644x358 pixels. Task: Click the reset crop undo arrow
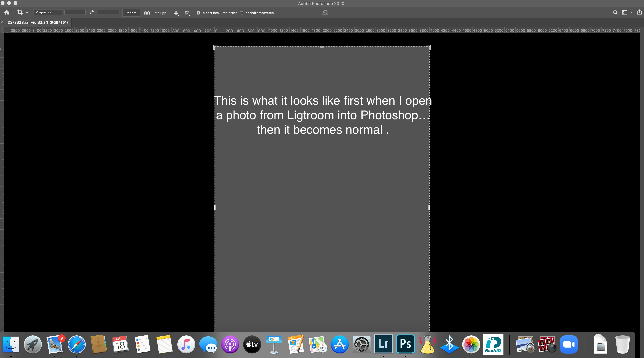[325, 12]
